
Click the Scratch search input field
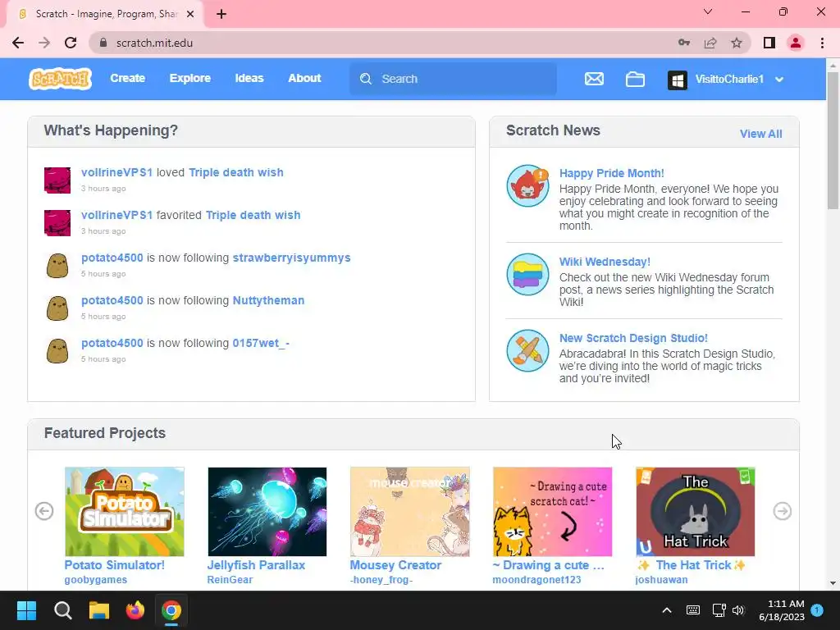pos(453,79)
